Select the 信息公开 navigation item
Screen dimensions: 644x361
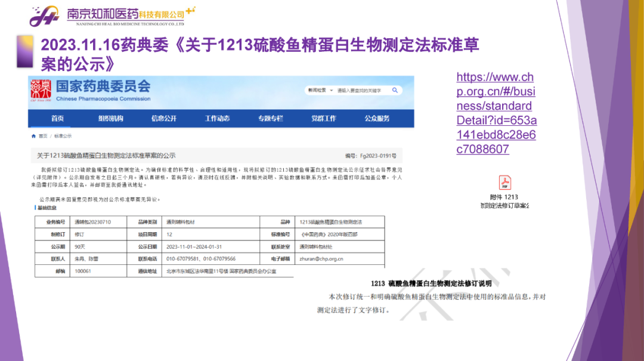coord(163,118)
